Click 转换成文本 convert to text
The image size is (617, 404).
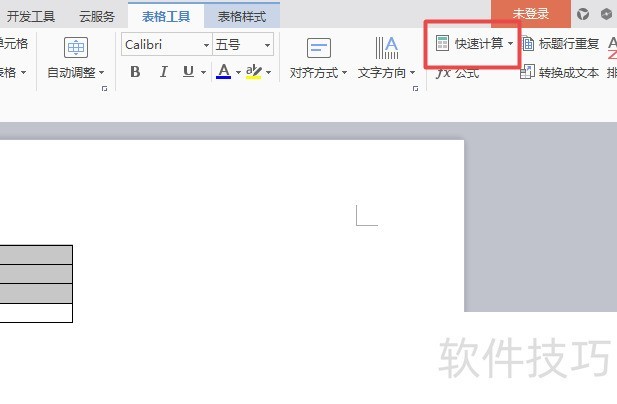(559, 72)
